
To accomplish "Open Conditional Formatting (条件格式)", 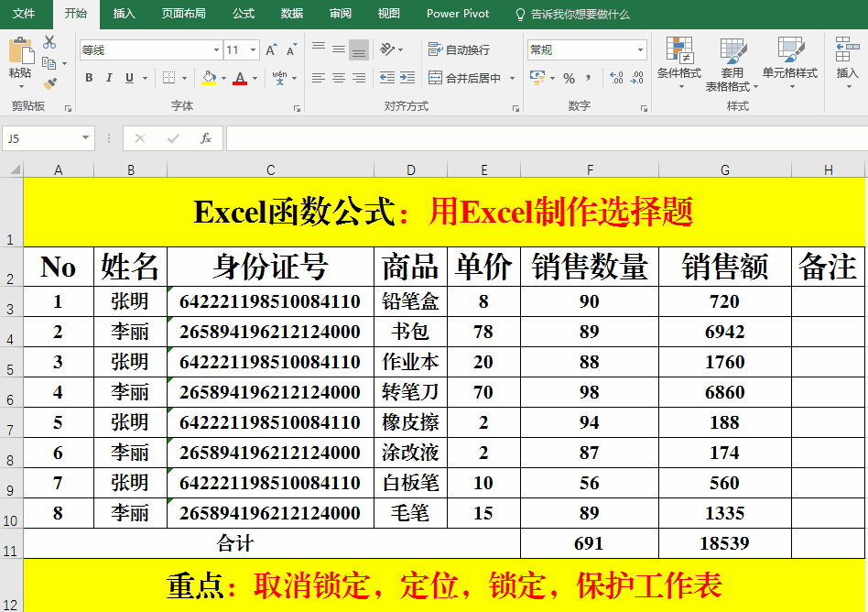I will tap(679, 62).
